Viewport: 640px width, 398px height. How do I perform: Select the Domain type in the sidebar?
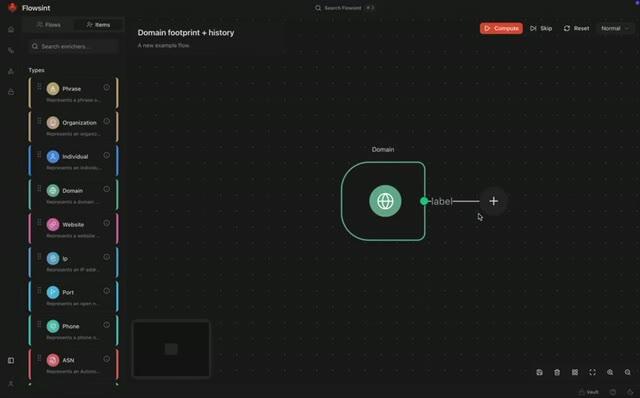pos(73,195)
